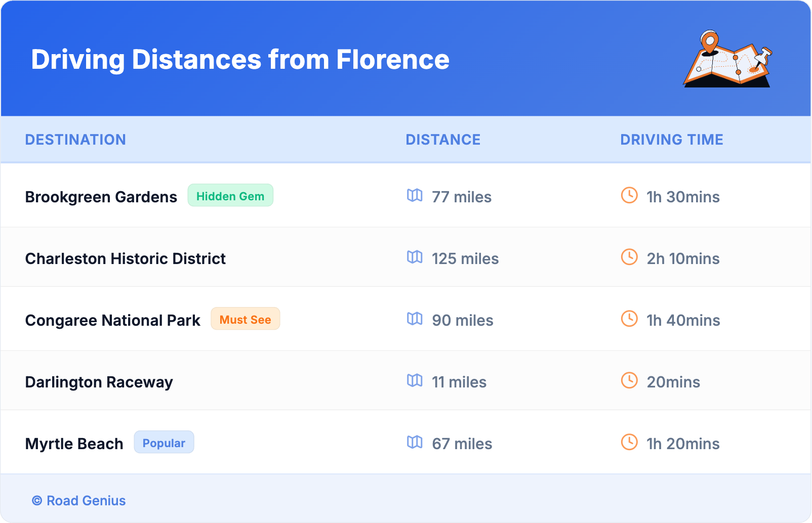This screenshot has width=812, height=523.
Task: Click the Driving Time column header
Action: point(671,140)
